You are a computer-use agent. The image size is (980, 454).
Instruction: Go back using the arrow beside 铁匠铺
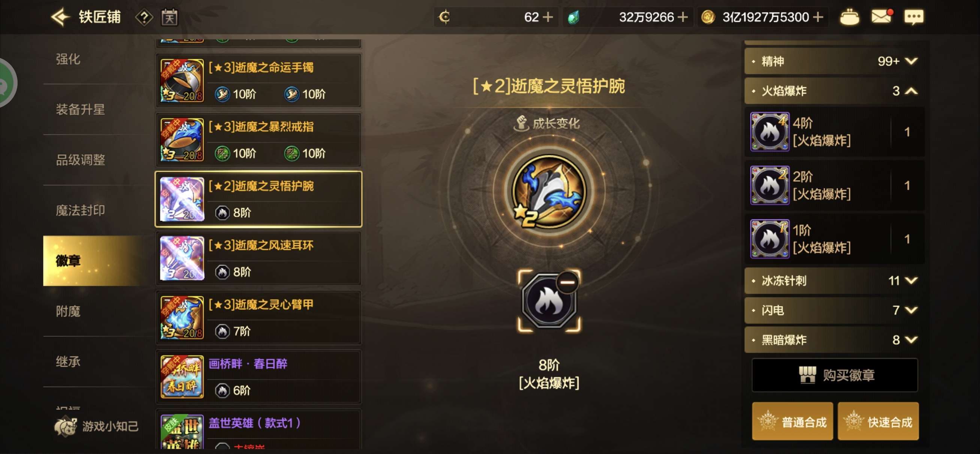(60, 17)
